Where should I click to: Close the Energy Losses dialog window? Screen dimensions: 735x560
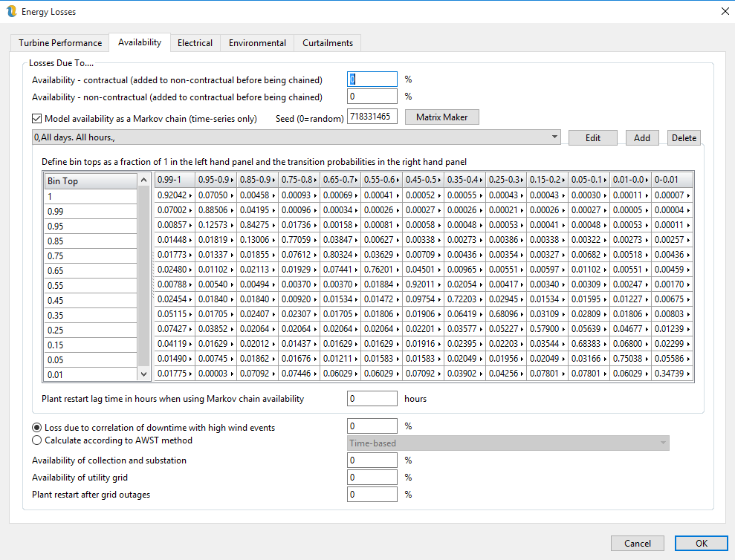(x=725, y=11)
